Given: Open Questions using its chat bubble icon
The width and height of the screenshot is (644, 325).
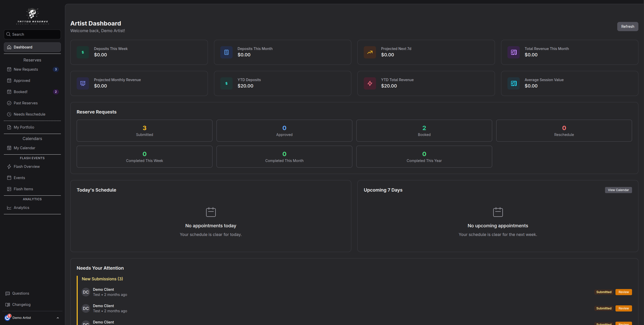Looking at the screenshot, I should (x=7, y=293).
